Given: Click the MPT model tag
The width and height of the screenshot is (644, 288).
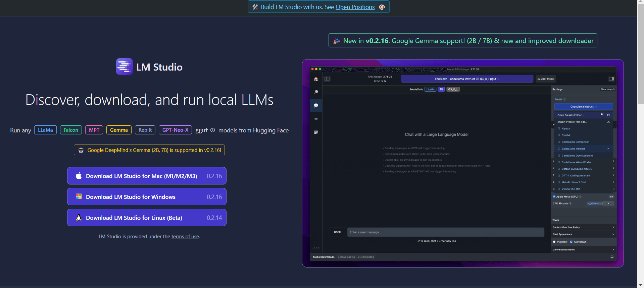Looking at the screenshot, I should pos(94,130).
